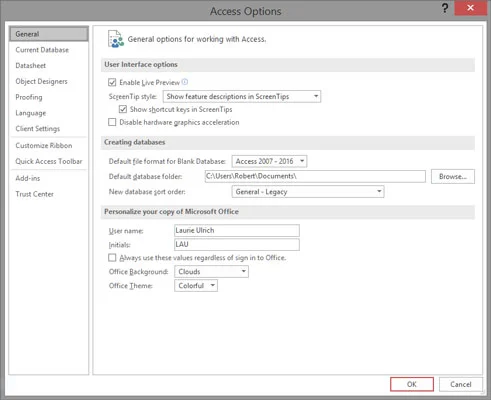
Task: Click the help question mark icon
Action: 445,8
